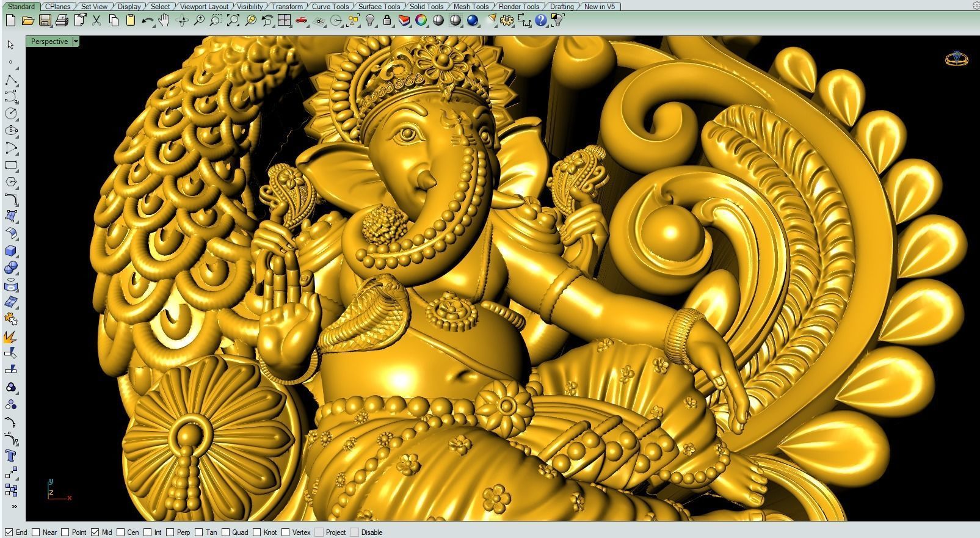The height and width of the screenshot is (538, 980).
Task: Click the Zoom Selected icon
Action: pos(250,20)
